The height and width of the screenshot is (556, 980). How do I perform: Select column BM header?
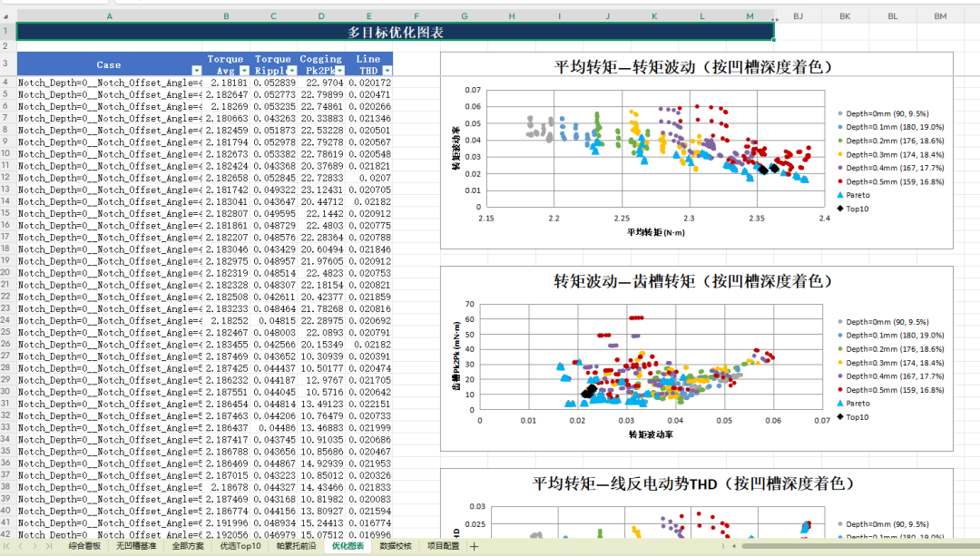[x=940, y=16]
